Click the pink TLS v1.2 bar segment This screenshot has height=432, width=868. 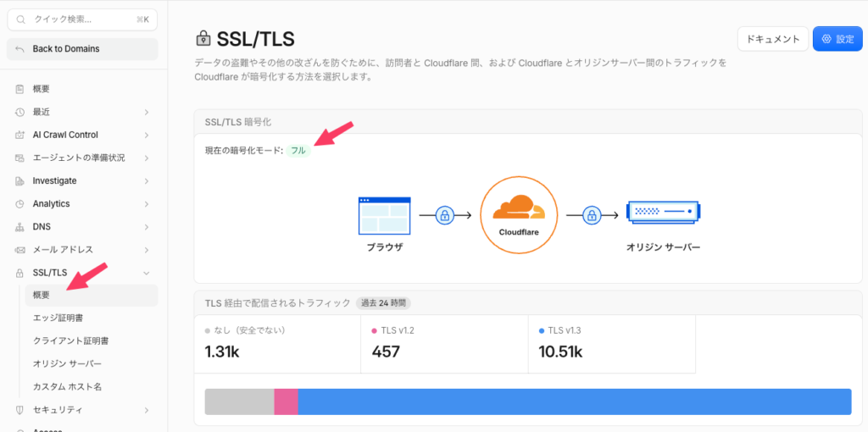[x=287, y=402]
